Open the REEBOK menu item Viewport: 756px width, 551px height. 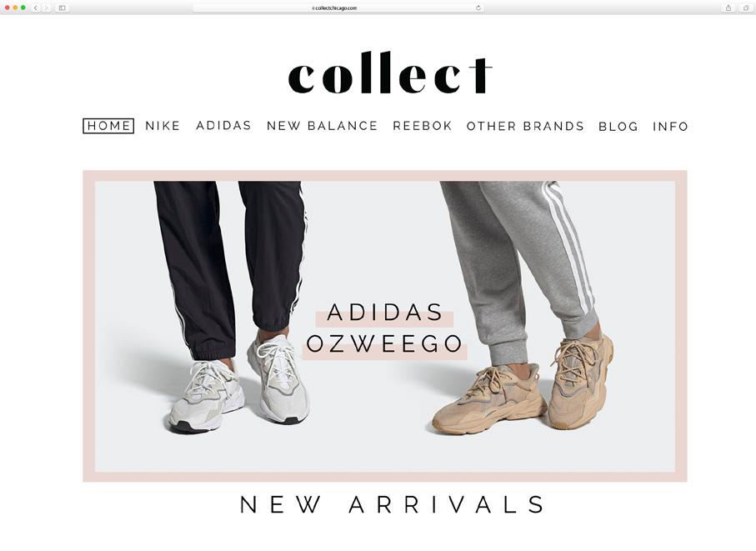point(423,126)
